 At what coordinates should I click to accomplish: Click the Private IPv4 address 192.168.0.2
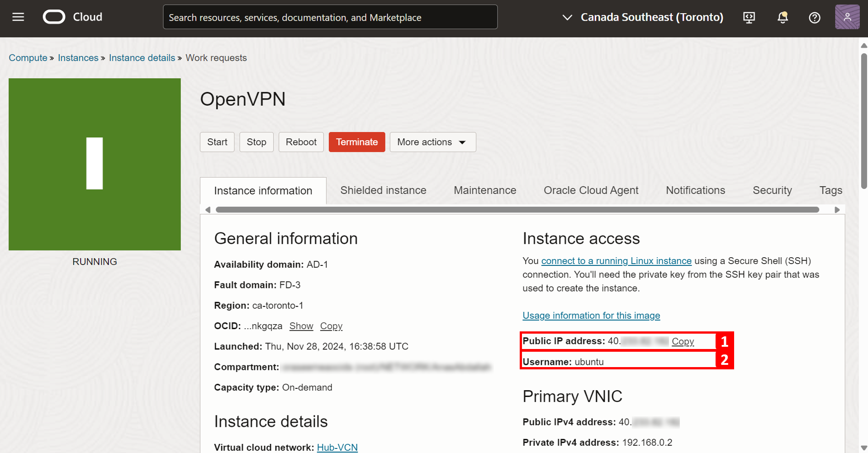pos(647,442)
